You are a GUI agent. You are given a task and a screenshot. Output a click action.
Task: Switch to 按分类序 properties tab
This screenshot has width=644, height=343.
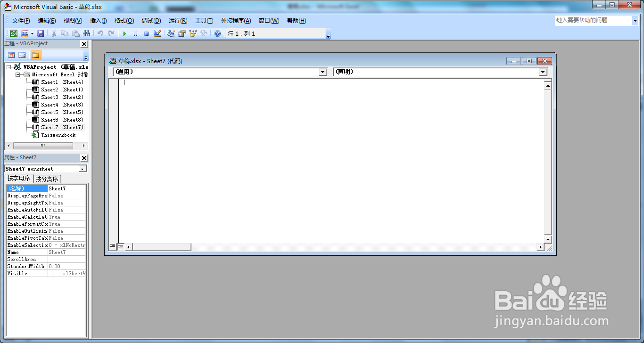click(47, 179)
